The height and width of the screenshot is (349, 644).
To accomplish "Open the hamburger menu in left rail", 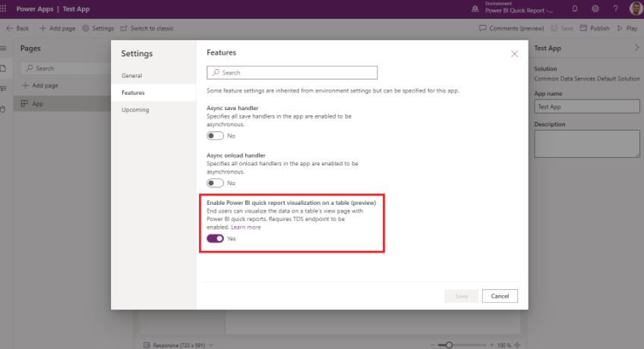I will [4, 49].
